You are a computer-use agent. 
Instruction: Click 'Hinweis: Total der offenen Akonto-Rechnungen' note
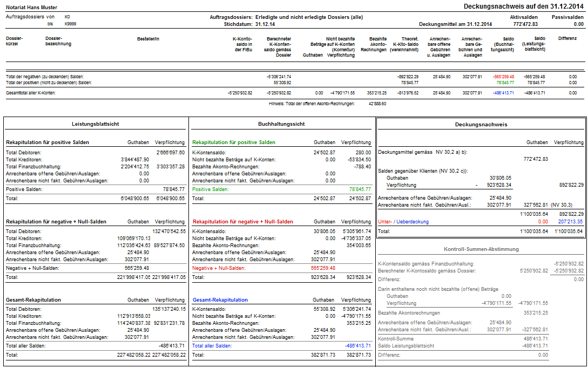pyautogui.click(x=312, y=103)
